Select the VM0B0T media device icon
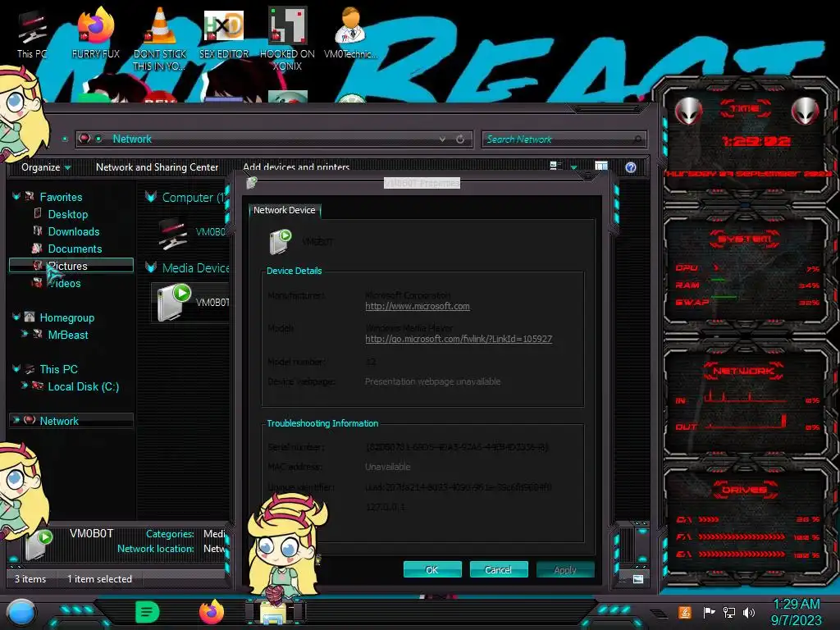The height and width of the screenshot is (630, 840). [174, 302]
